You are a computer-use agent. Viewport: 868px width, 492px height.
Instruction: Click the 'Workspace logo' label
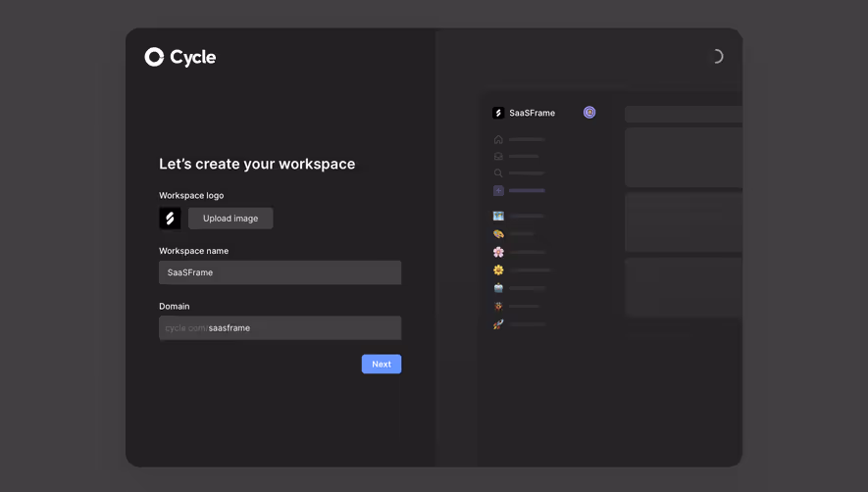pos(191,195)
